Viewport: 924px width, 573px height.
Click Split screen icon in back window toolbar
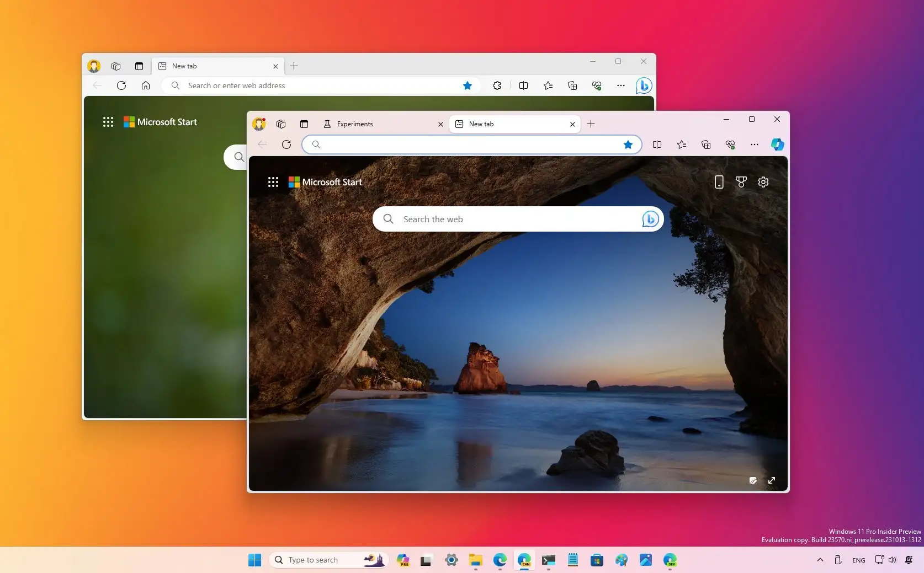point(523,85)
